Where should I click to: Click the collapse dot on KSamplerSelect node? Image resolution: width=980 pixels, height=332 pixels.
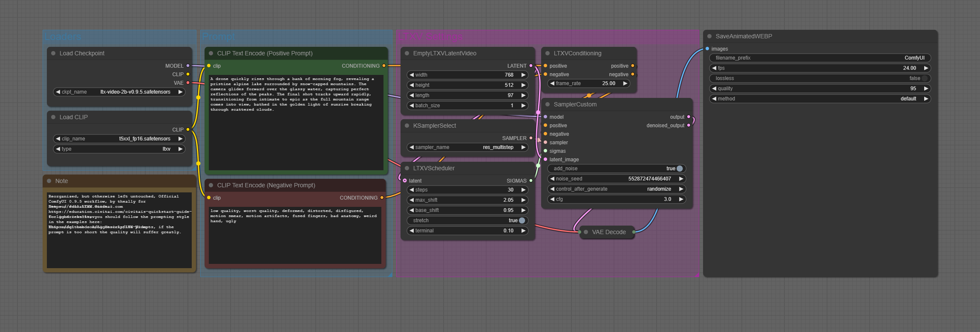407,126
